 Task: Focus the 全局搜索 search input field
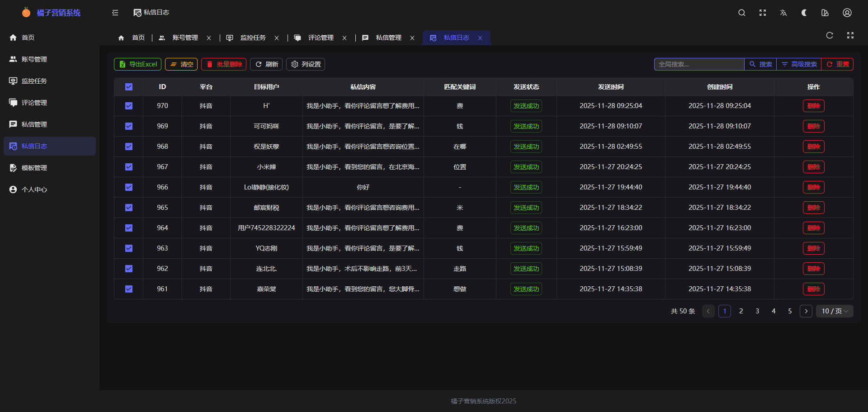coord(698,64)
